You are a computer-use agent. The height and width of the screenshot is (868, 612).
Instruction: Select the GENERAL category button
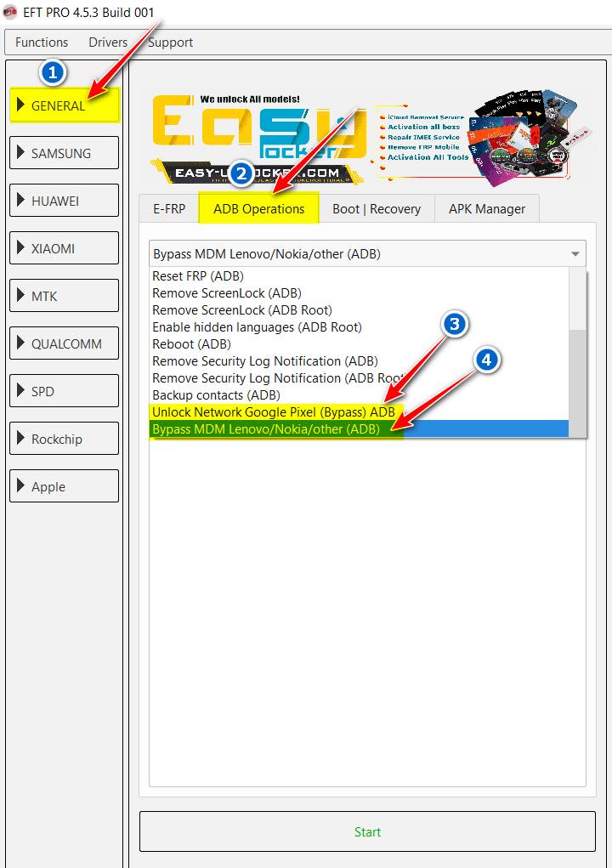pyautogui.click(x=65, y=105)
